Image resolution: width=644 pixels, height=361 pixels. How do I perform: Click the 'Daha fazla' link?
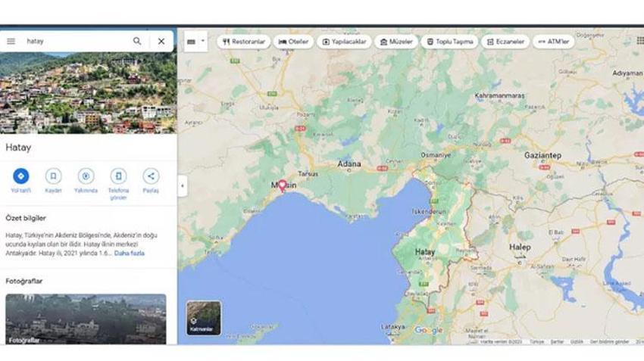130,253
